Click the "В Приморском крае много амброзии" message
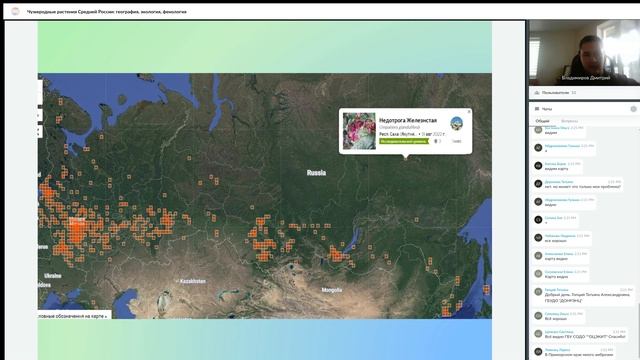This screenshot has width=640, height=360. click(579, 355)
